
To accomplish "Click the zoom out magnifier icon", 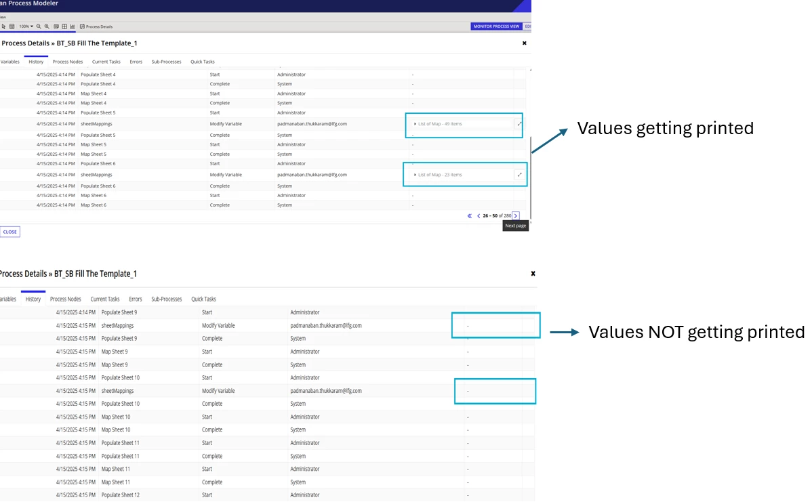I will [39, 26].
